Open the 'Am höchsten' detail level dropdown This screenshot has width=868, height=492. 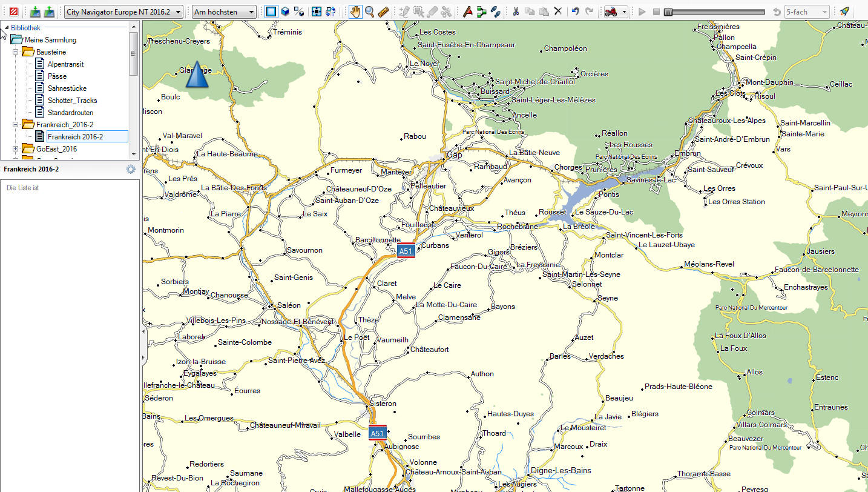coord(224,12)
